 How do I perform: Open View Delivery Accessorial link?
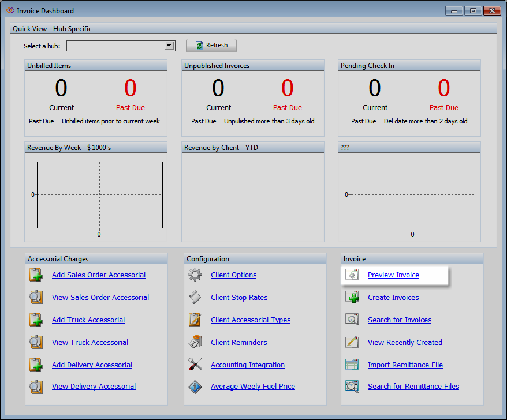pyautogui.click(x=94, y=387)
